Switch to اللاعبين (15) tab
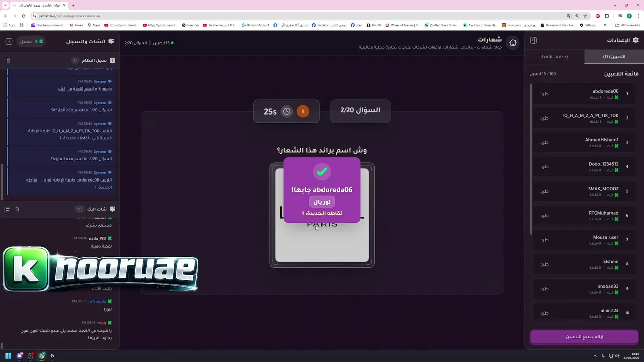The height and width of the screenshot is (362, 644). [614, 57]
